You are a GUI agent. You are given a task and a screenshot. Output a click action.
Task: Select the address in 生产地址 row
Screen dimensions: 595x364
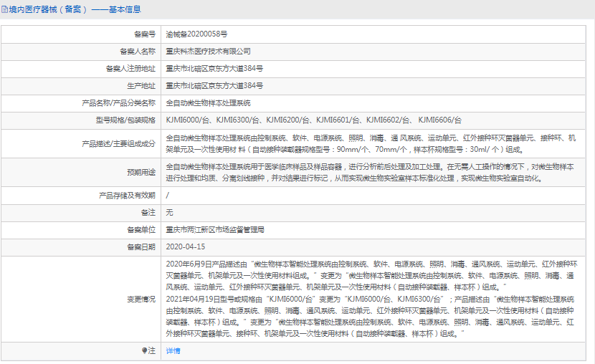pyautogui.click(x=214, y=86)
